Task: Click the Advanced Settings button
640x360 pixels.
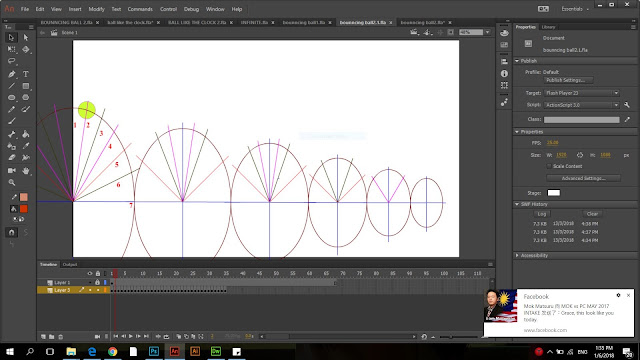Action: click(x=584, y=178)
